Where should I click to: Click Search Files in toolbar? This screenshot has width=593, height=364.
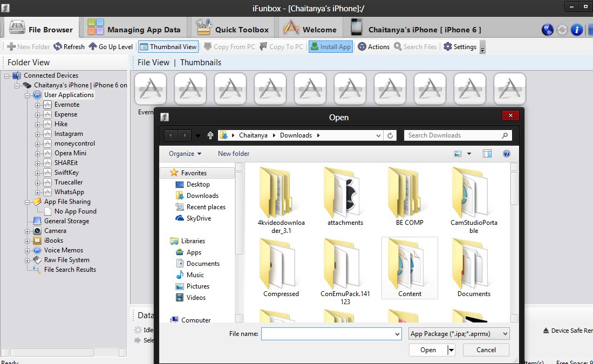coord(415,47)
